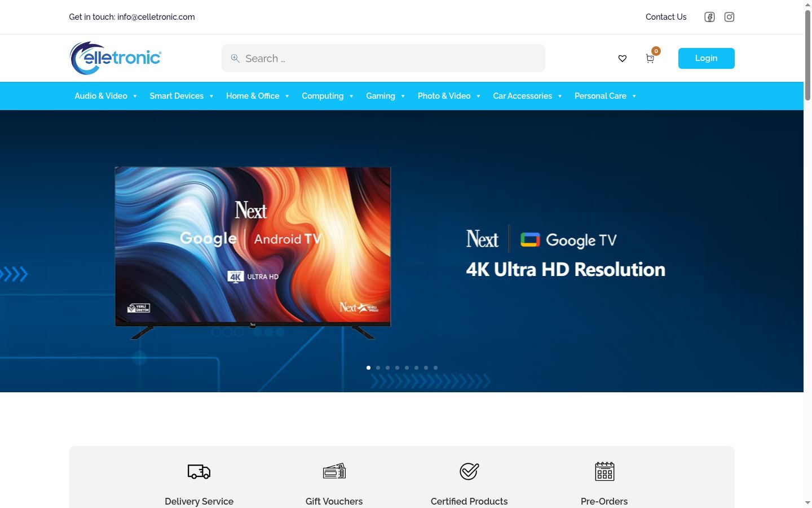Open wishlist via the heart icon
812x508 pixels.
tap(623, 58)
